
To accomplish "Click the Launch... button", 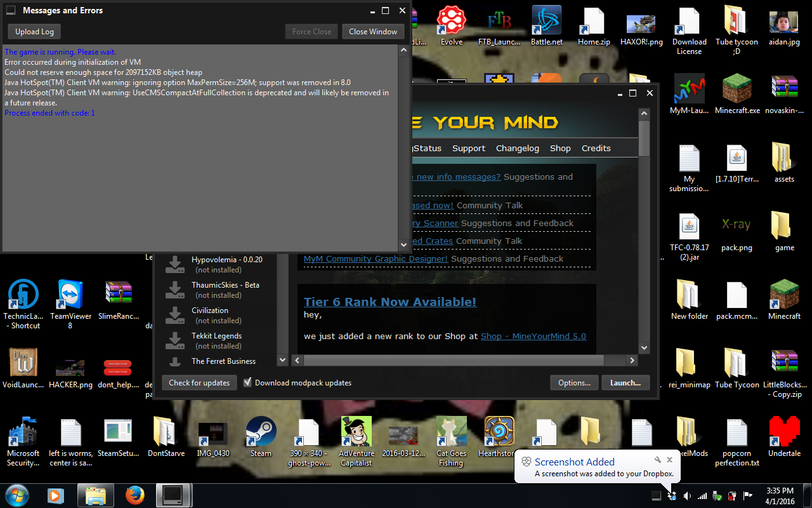I will [625, 383].
